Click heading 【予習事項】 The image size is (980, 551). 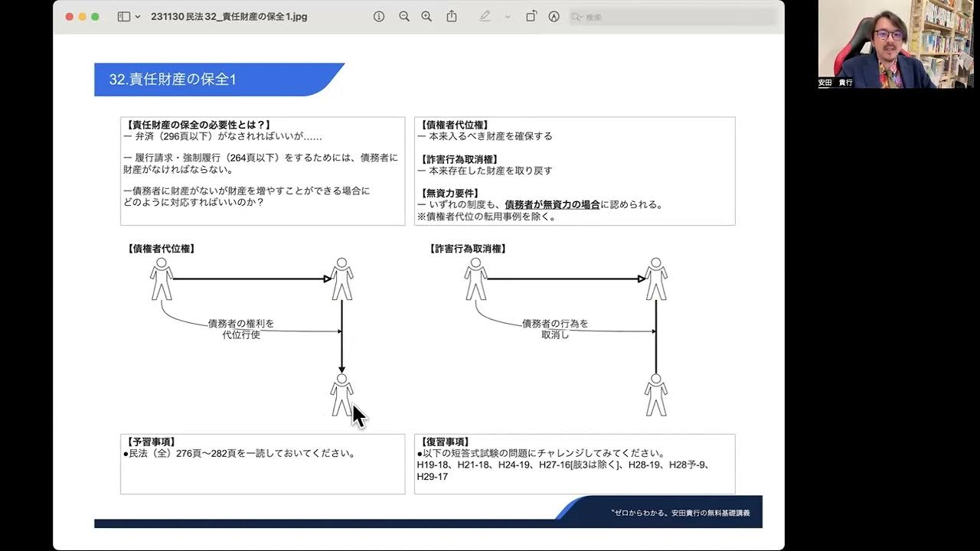point(151,442)
